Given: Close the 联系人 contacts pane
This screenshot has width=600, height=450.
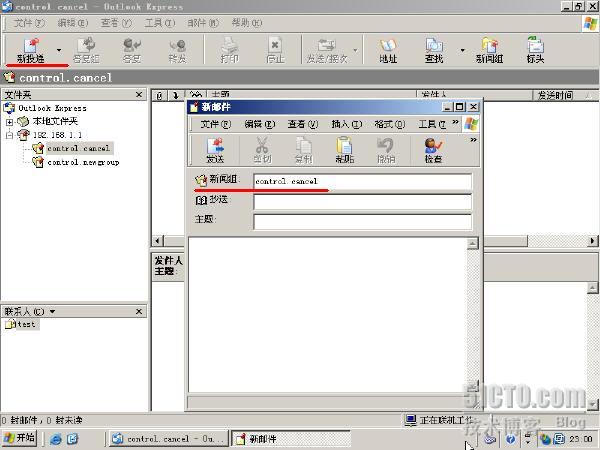Looking at the screenshot, I should tap(139, 312).
